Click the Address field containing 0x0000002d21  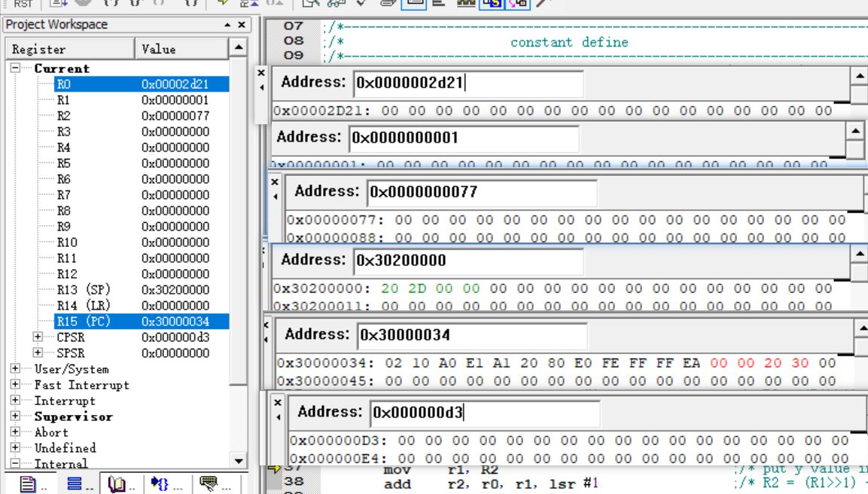coord(468,83)
